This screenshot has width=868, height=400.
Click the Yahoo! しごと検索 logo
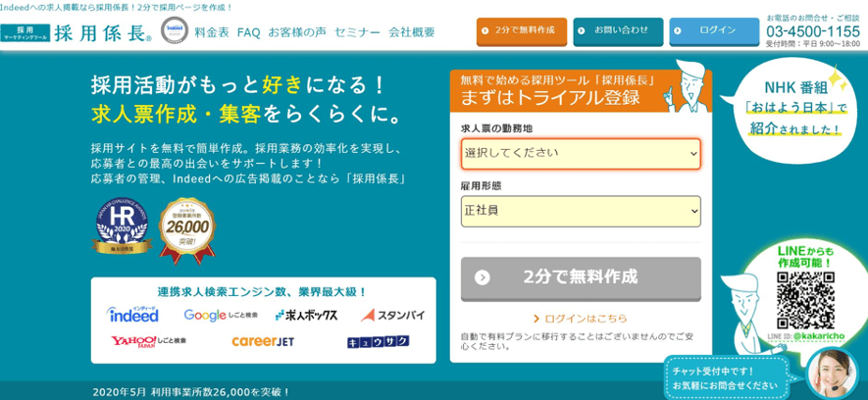click(x=148, y=341)
